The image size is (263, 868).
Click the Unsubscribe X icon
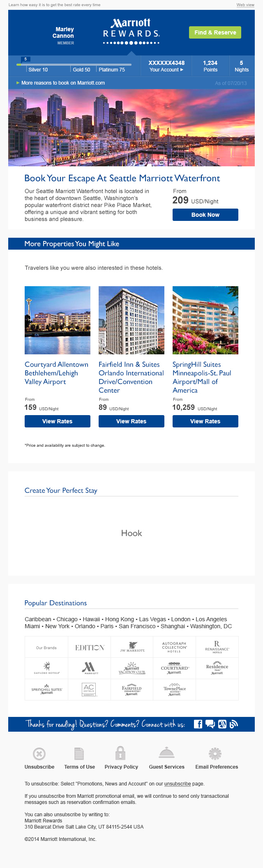pos(39,754)
